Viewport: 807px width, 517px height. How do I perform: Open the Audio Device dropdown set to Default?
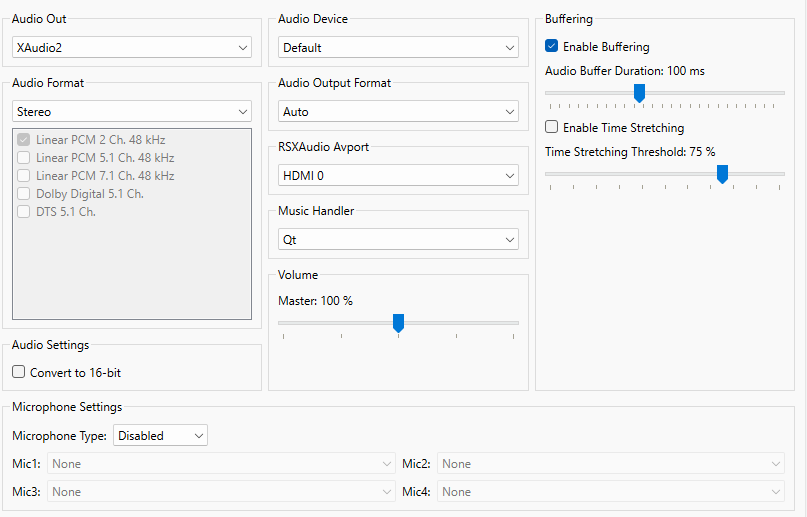pos(398,47)
